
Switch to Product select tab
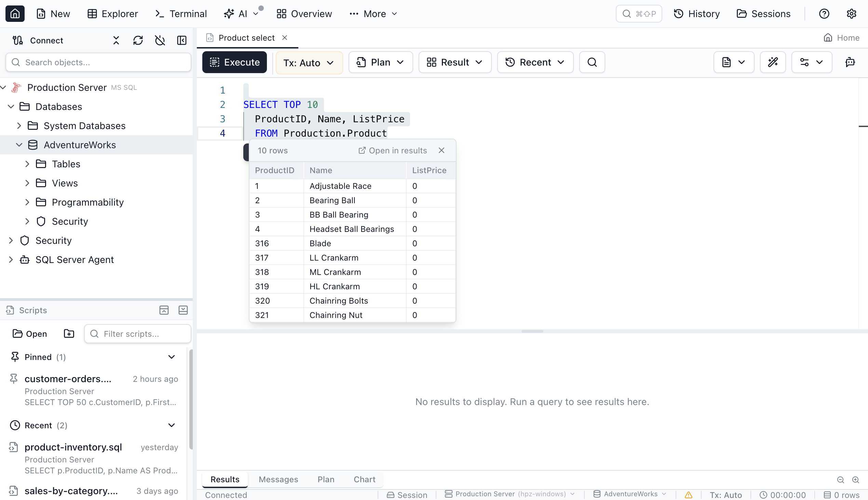point(247,38)
